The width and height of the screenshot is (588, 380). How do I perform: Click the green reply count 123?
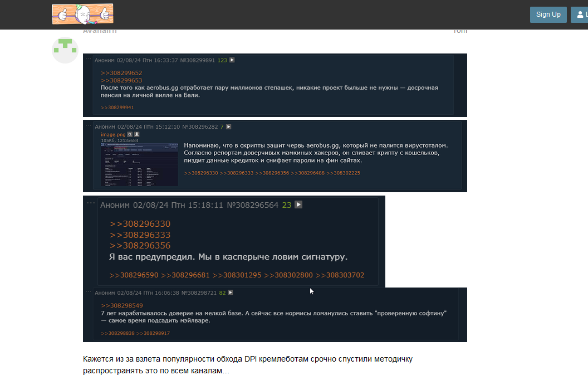[222, 60]
